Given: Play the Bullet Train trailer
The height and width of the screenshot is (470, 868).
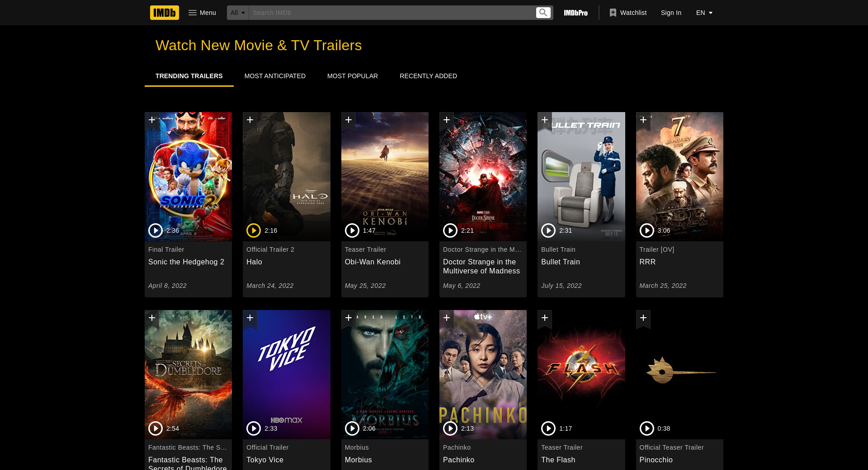Looking at the screenshot, I should pos(548,230).
